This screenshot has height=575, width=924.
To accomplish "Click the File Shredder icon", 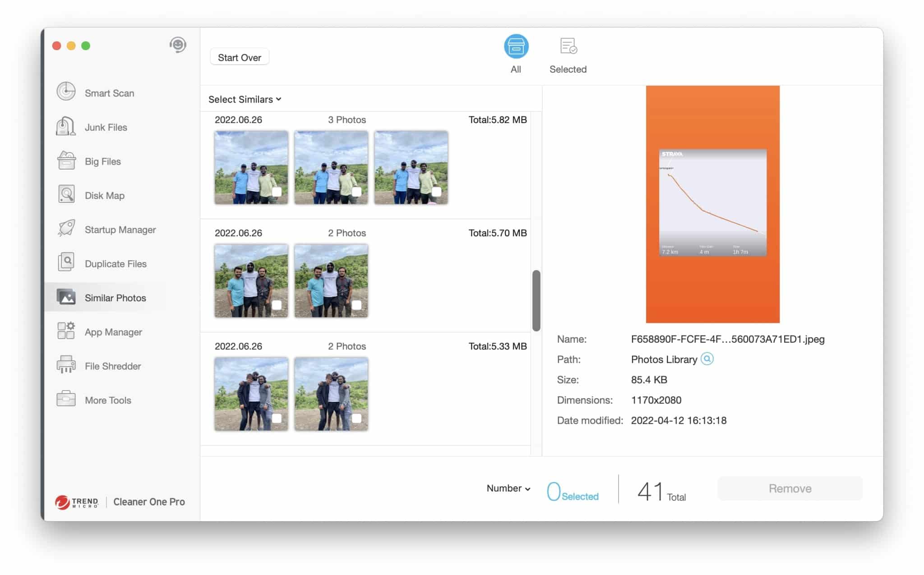I will (66, 365).
